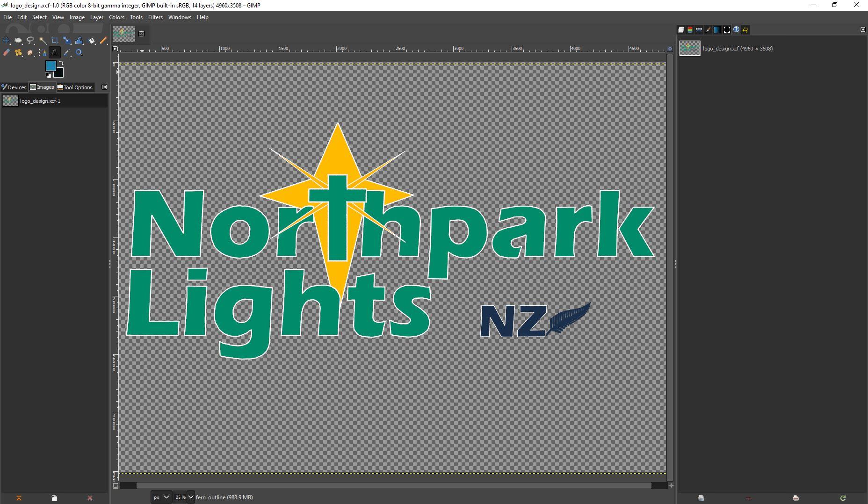The image size is (868, 504).
Task: Open the brush shape (black circle) tab
Action: [727, 29]
